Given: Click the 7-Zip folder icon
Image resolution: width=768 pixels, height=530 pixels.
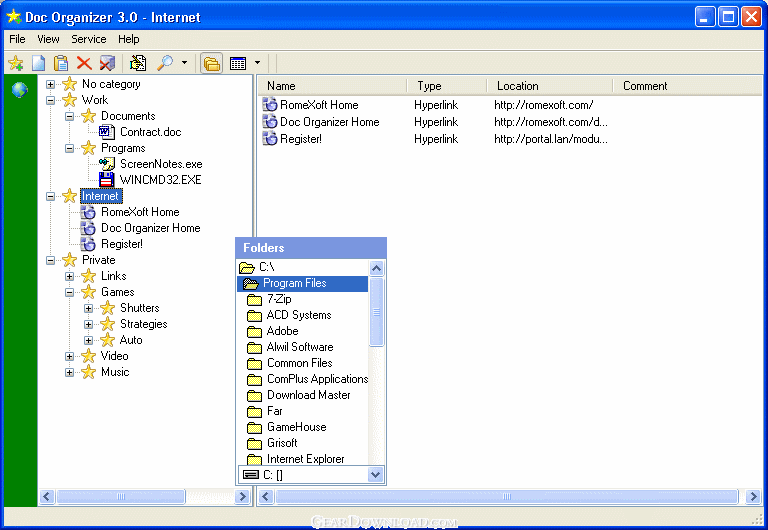Looking at the screenshot, I should coord(254,299).
